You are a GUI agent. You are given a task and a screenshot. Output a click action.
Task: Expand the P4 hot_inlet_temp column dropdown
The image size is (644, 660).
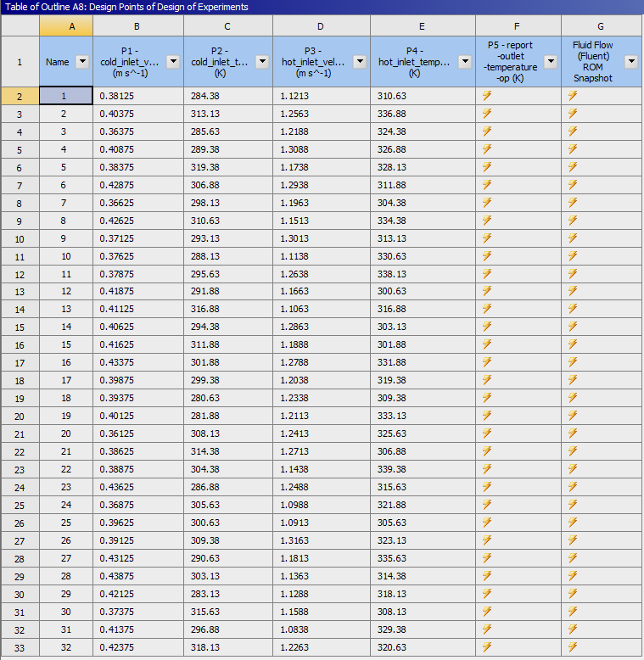[465, 62]
